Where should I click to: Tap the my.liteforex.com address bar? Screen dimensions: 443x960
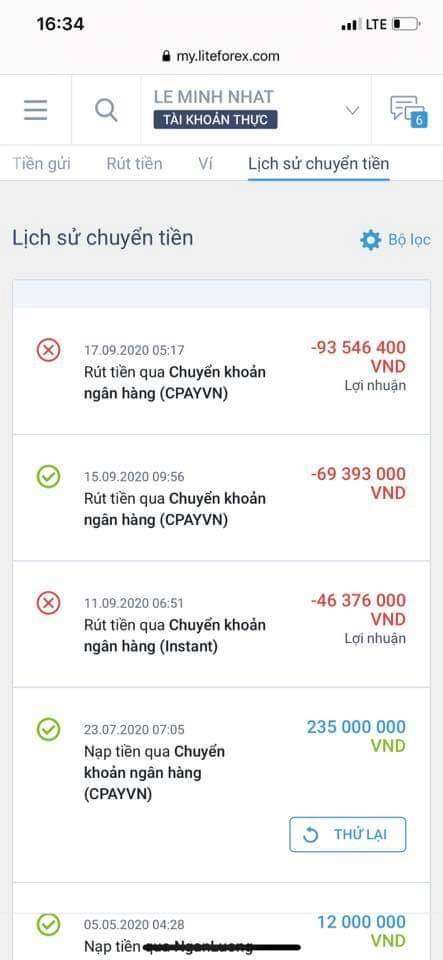[222, 56]
